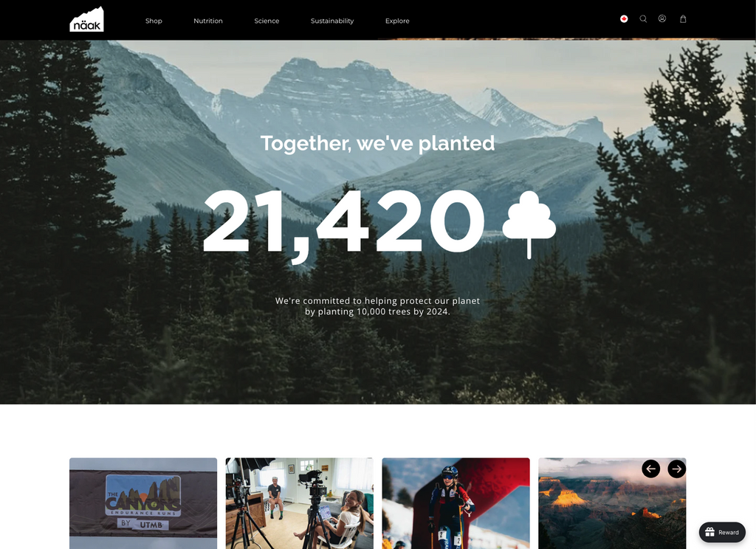Click the carousel next arrow
The width and height of the screenshot is (756, 549).
[x=677, y=469]
